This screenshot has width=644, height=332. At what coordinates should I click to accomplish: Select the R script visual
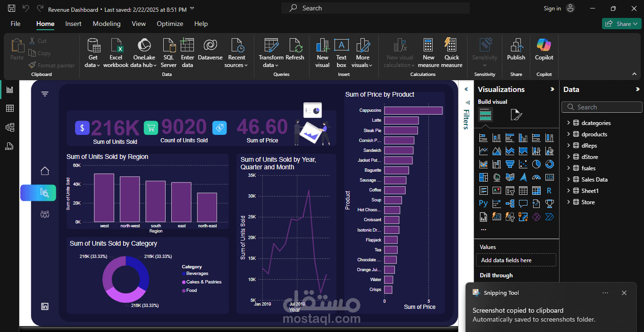550,191
